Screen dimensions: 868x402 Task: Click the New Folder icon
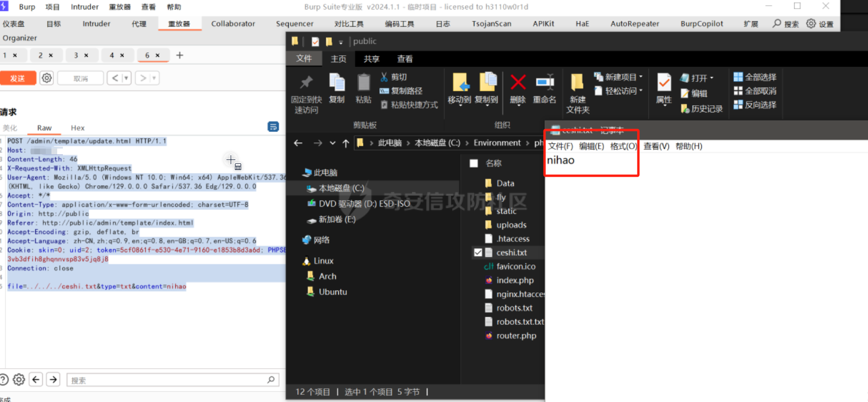(x=577, y=83)
